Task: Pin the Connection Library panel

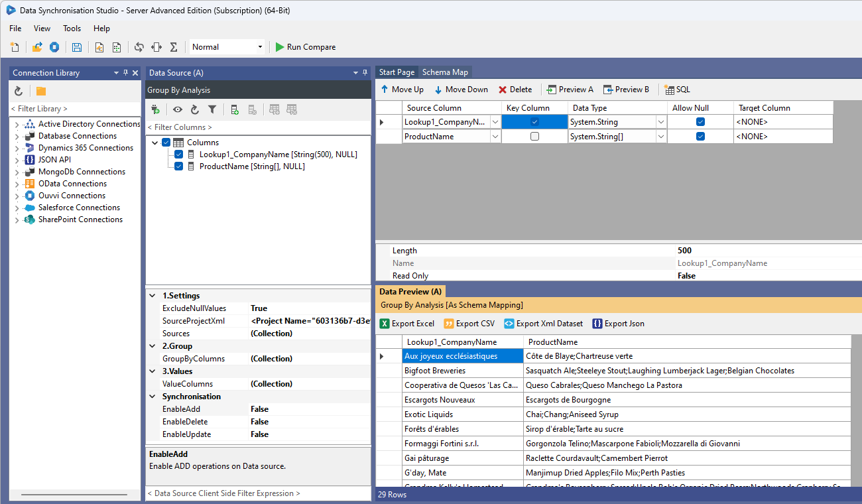Action: (x=126, y=73)
